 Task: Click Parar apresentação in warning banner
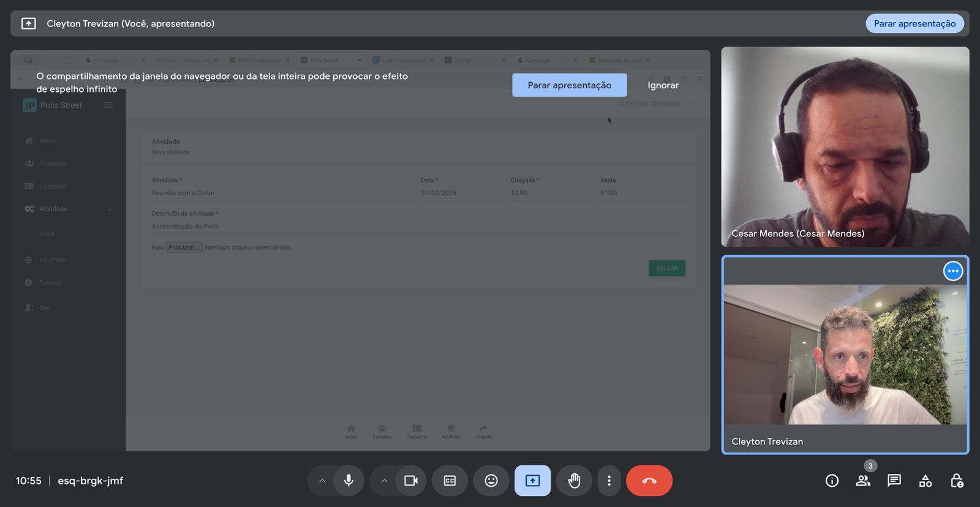(569, 85)
